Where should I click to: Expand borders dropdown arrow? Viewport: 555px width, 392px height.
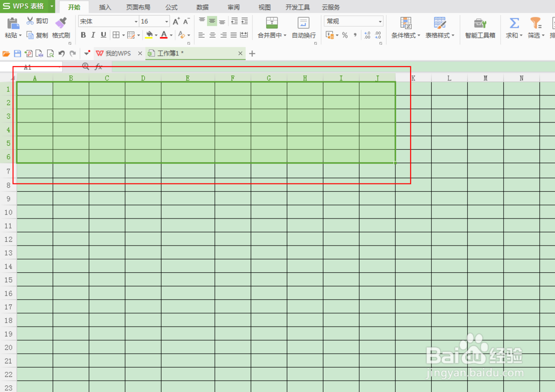point(123,35)
